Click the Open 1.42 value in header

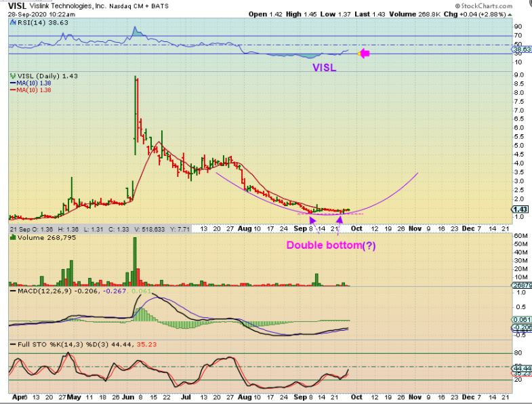tap(266, 14)
